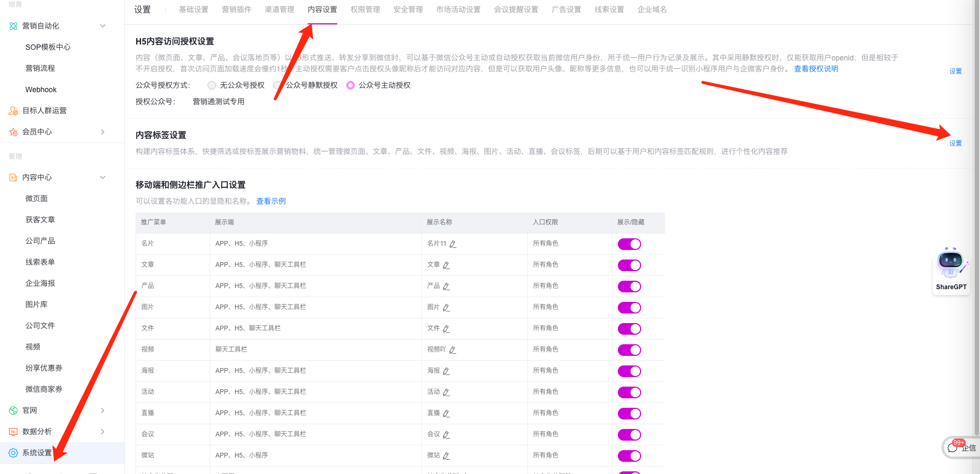Collapse the 营销自动化 menu chevron

point(103,26)
